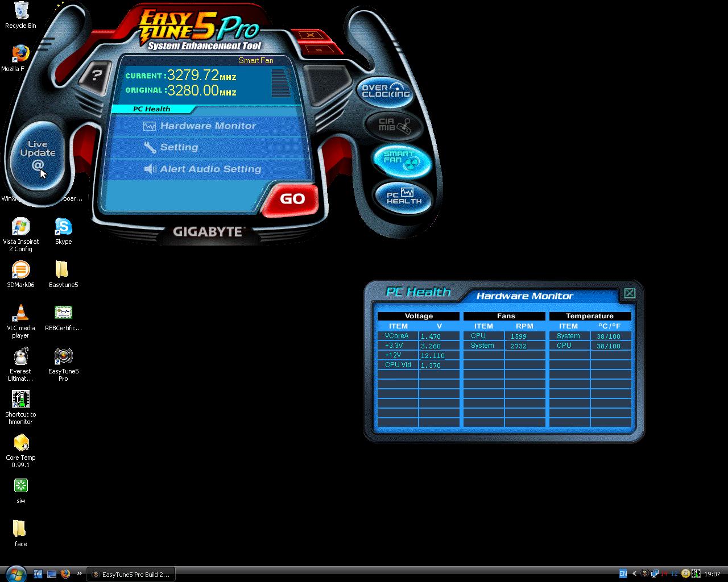The height and width of the screenshot is (582, 728).
Task: Click the VCoreA voltage row label
Action: pos(397,336)
